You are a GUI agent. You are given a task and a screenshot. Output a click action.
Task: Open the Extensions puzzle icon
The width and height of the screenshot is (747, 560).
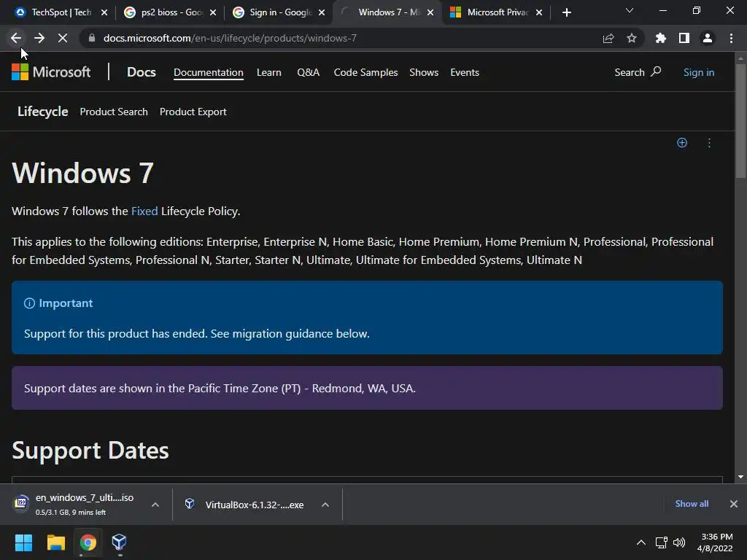point(660,38)
